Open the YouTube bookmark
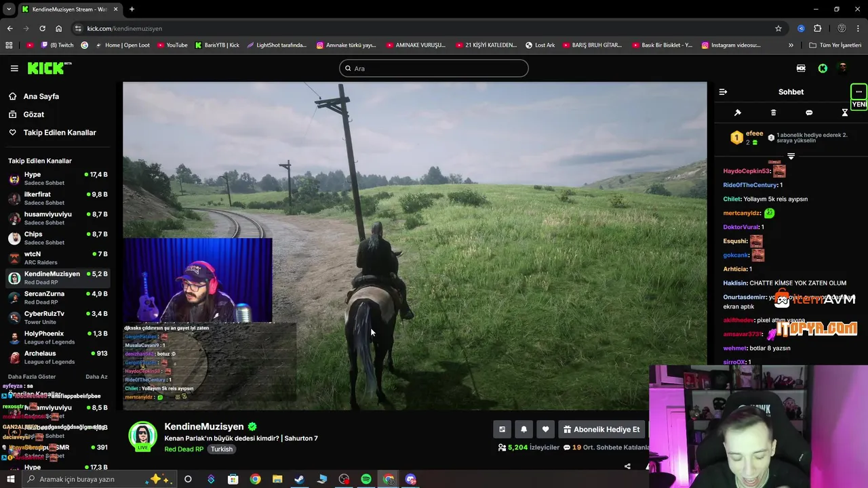Viewport: 868px width, 488px height. coord(172,45)
